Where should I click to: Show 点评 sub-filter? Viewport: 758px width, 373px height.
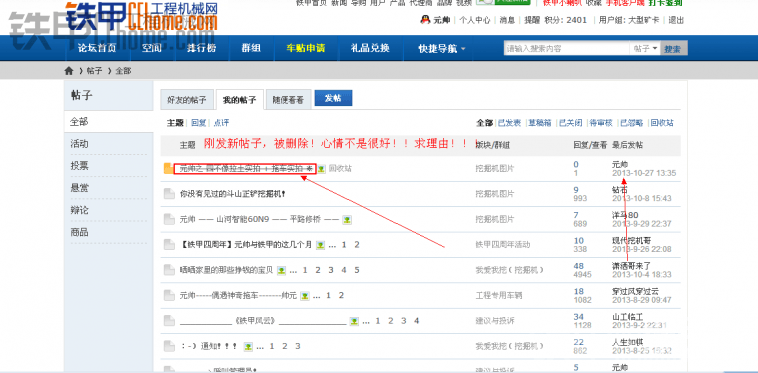[x=221, y=123]
